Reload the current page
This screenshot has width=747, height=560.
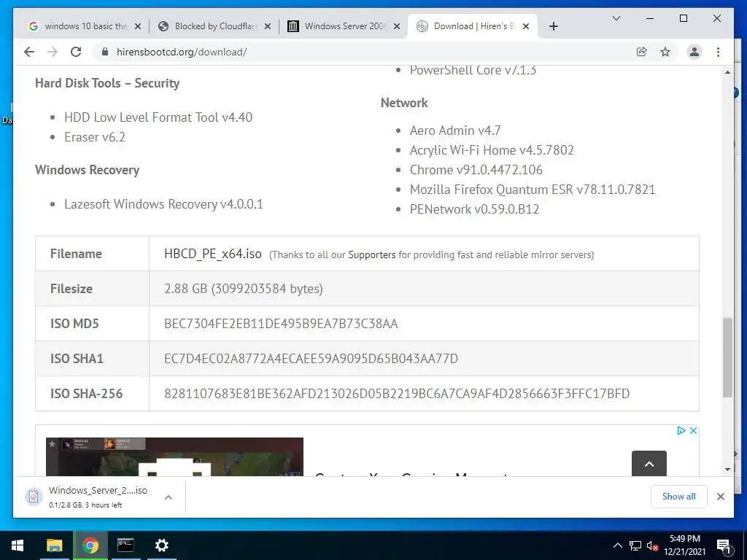[x=76, y=52]
